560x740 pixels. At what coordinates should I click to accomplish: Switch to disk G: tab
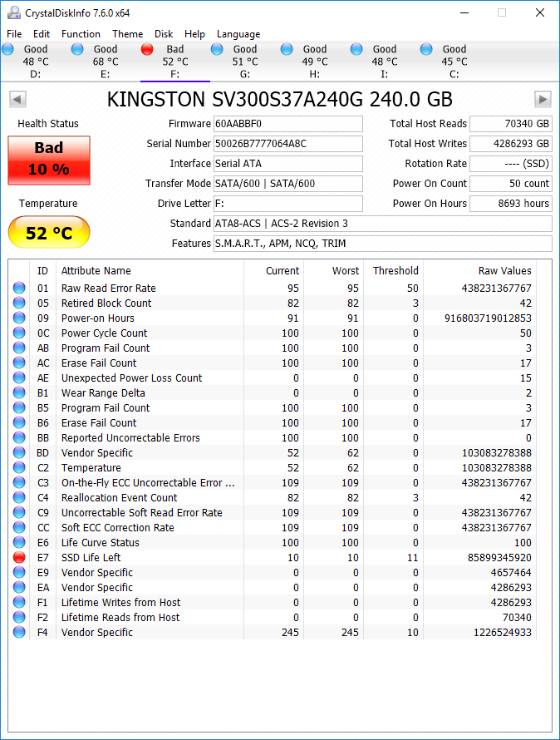[244, 62]
